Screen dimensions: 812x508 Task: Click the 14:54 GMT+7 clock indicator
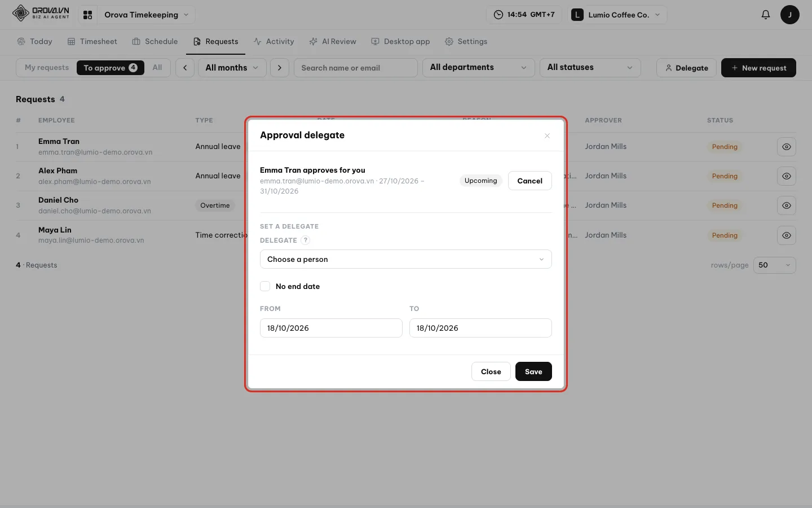(x=524, y=15)
